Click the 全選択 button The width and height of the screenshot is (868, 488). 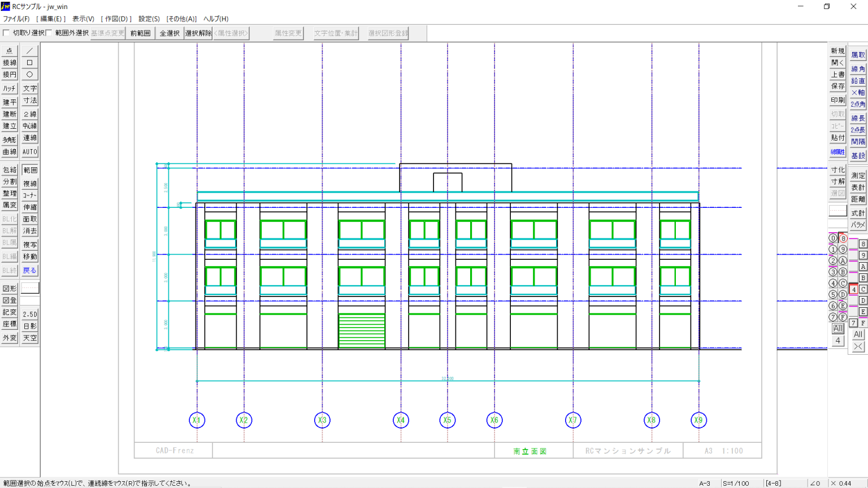coord(170,33)
